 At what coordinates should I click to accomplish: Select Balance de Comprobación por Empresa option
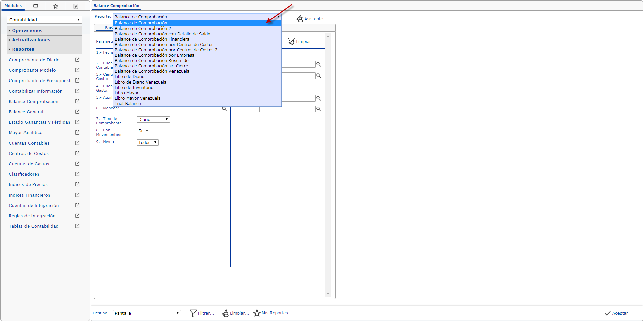(197, 55)
